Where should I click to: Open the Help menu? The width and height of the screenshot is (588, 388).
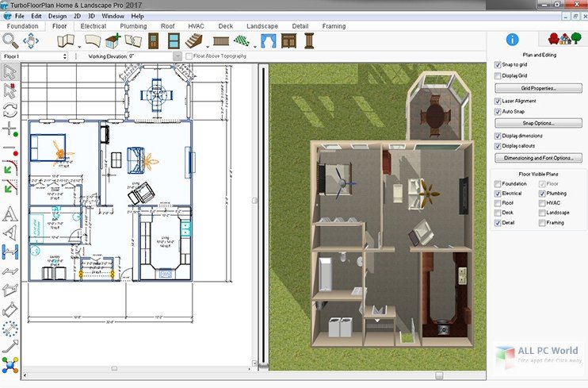pyautogui.click(x=137, y=16)
